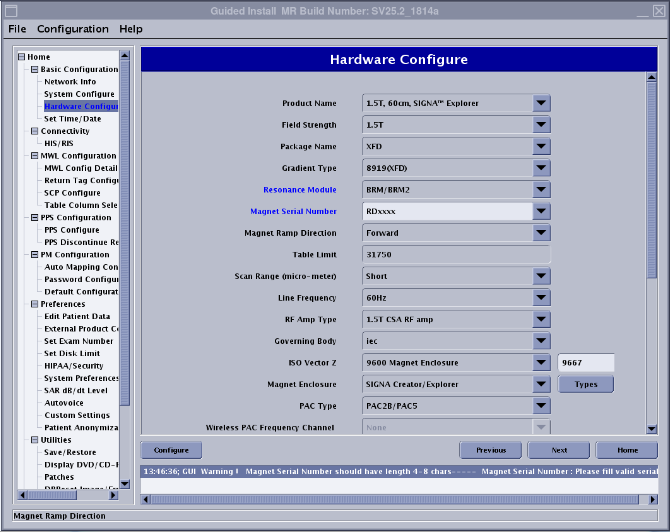Open the Product Name dropdown arrow
Viewport: 670px width, 532px height.
click(x=541, y=103)
